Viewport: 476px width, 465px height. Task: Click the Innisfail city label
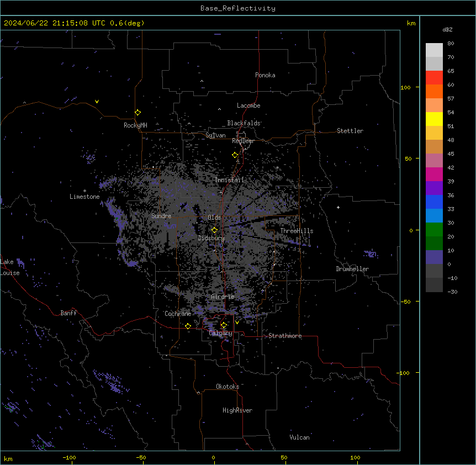pos(229,180)
